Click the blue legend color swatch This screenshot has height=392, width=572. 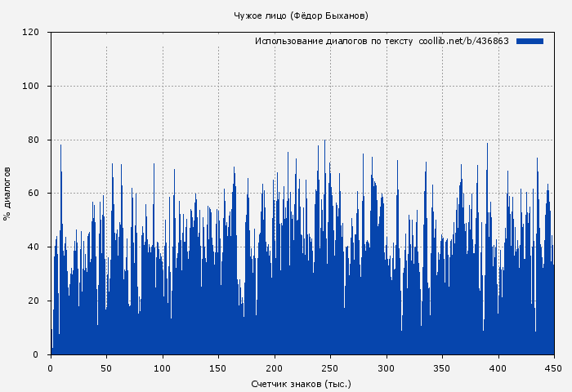tap(530, 41)
